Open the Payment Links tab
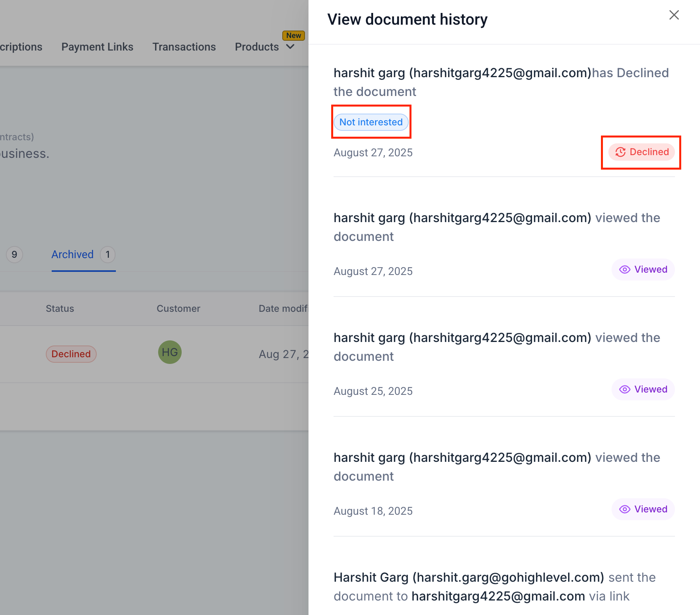This screenshot has width=700, height=615. (x=97, y=47)
